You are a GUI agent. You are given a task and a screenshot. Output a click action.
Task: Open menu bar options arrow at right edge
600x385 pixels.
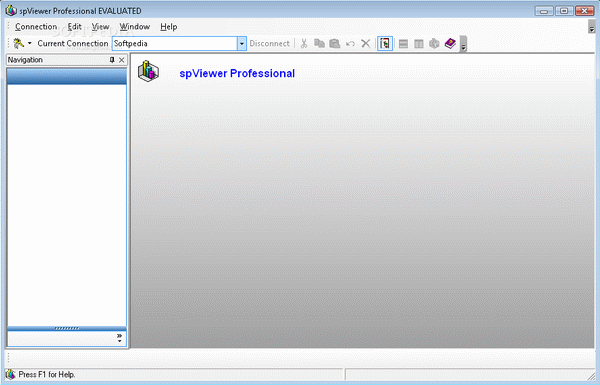point(592,27)
